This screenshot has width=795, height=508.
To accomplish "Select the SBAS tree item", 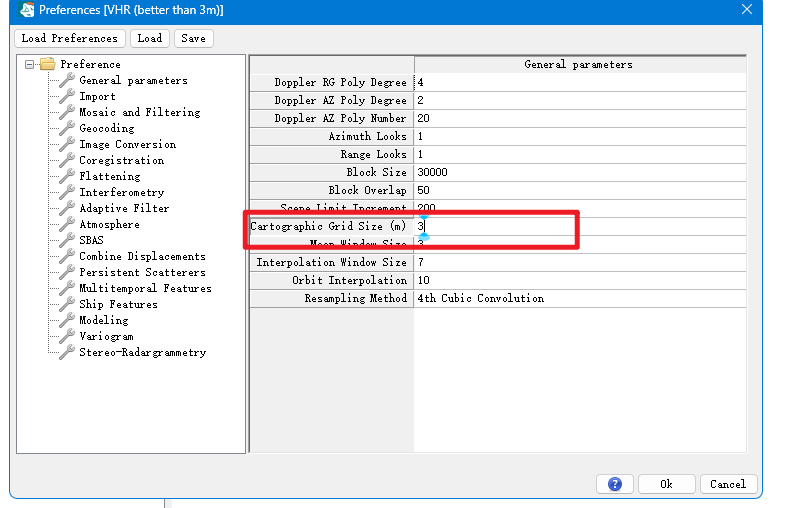I will coord(91,240).
